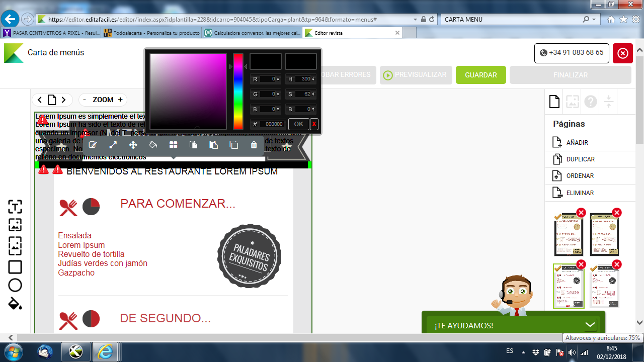Image resolution: width=644 pixels, height=362 pixels.
Task: Go to next page with right chevron
Action: [64, 100]
